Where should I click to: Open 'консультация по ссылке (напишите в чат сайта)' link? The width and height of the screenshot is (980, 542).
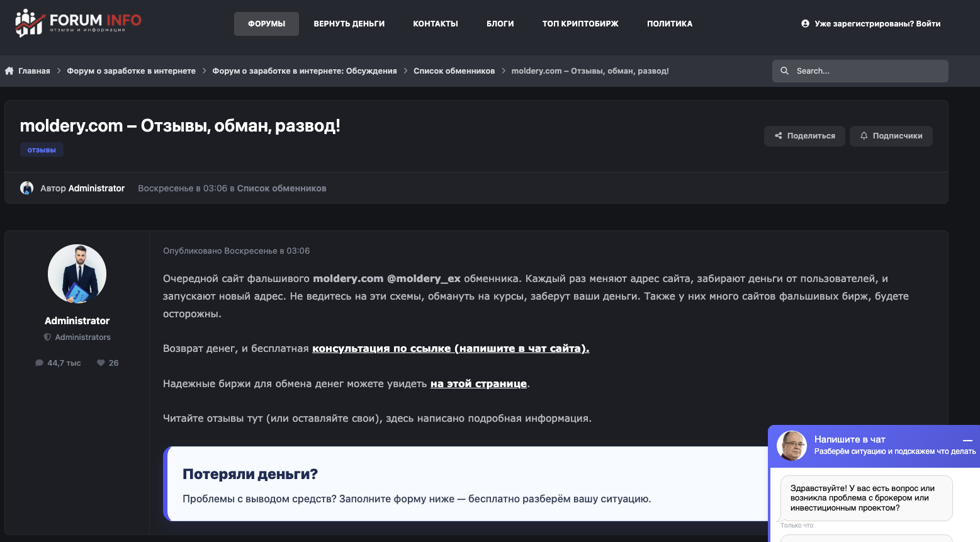[451, 348]
